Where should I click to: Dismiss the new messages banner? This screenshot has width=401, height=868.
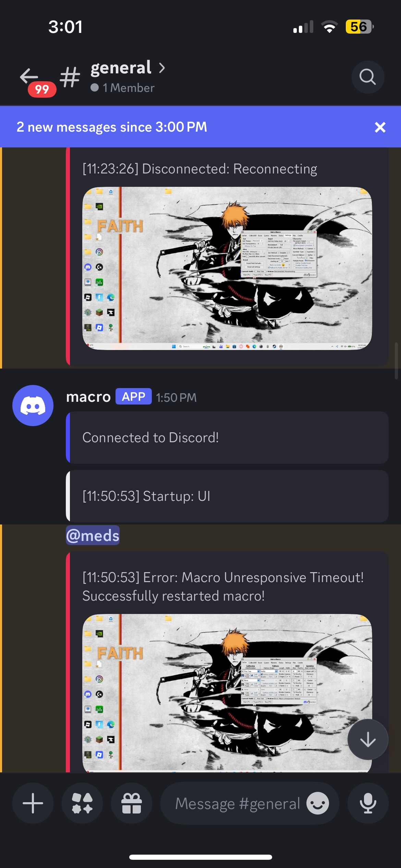(380, 127)
